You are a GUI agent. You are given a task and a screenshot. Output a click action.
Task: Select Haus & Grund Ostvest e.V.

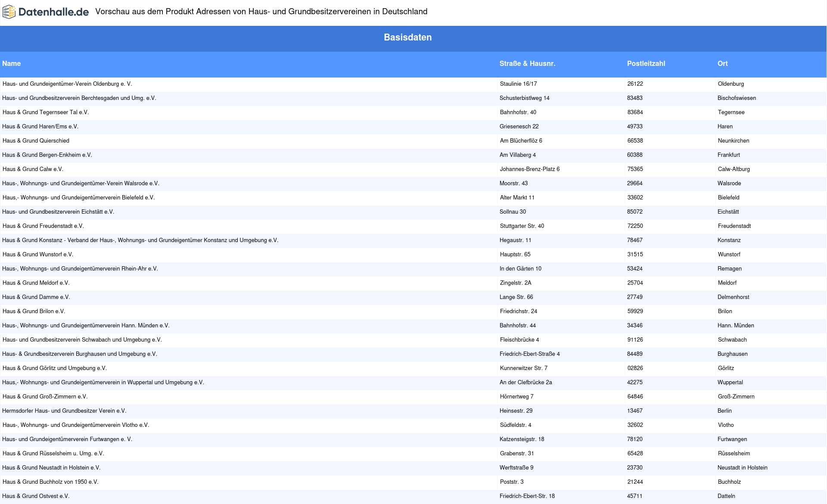pos(36,496)
